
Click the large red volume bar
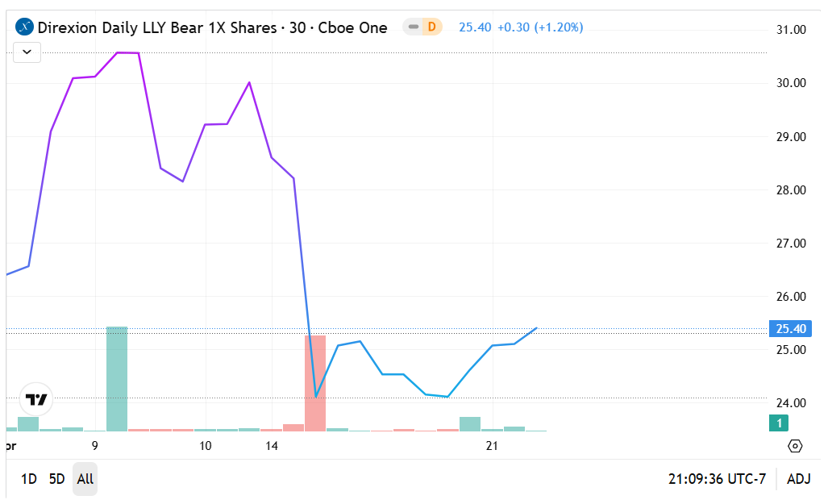click(318, 383)
